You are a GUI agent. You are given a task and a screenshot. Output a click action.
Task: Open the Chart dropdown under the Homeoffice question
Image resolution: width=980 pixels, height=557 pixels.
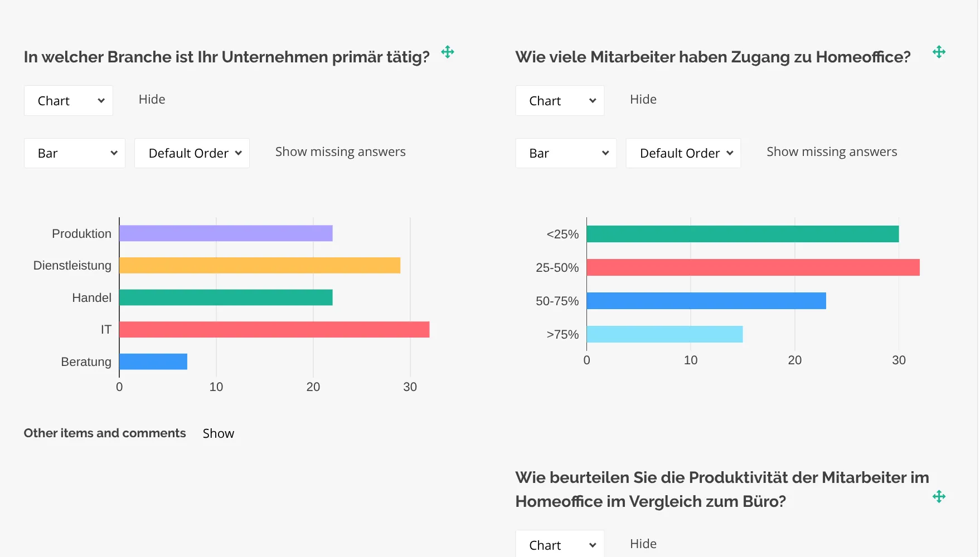point(560,101)
